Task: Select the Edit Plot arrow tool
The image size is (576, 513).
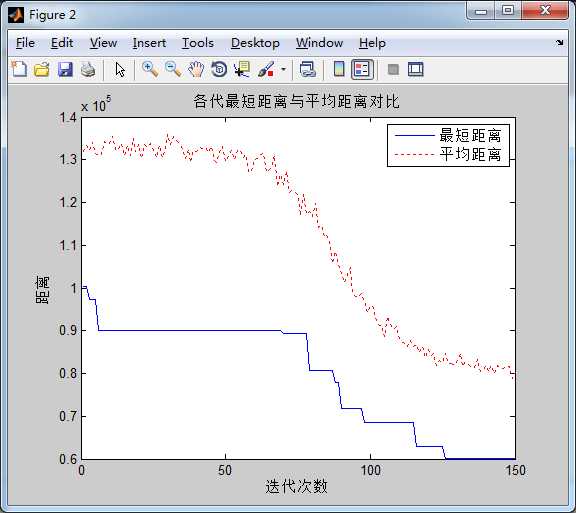Action: tap(120, 69)
